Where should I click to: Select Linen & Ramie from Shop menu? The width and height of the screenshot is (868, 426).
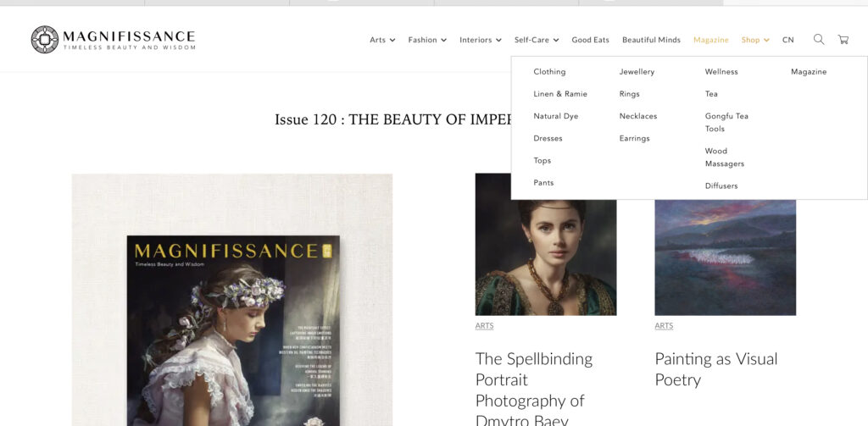559,94
